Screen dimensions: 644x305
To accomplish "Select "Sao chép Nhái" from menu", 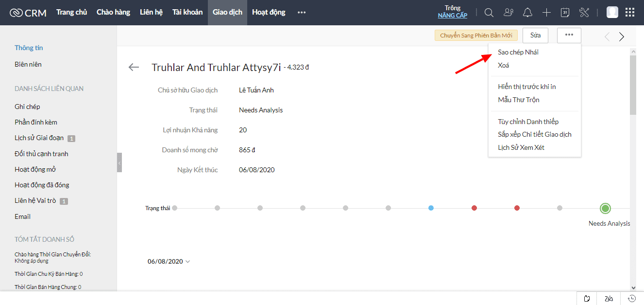I will pyautogui.click(x=518, y=52).
